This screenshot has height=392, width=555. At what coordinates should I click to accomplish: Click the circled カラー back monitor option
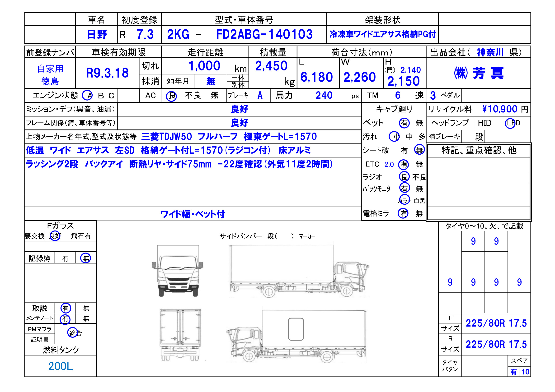coord(404,200)
